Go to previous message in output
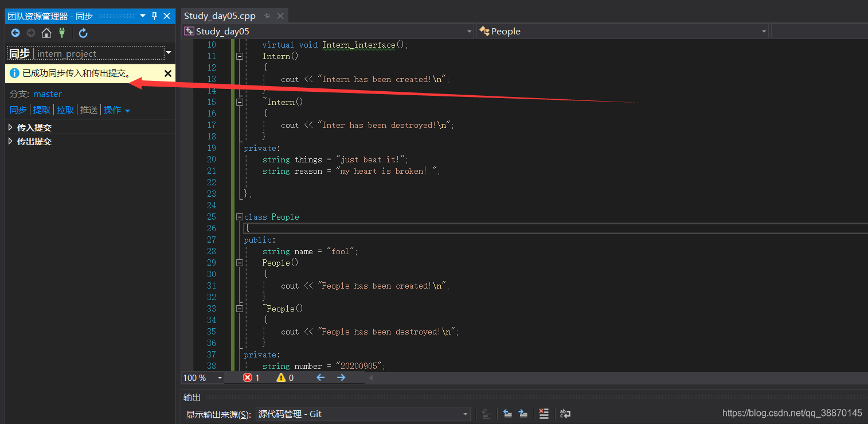The height and width of the screenshot is (424, 868). [507, 414]
